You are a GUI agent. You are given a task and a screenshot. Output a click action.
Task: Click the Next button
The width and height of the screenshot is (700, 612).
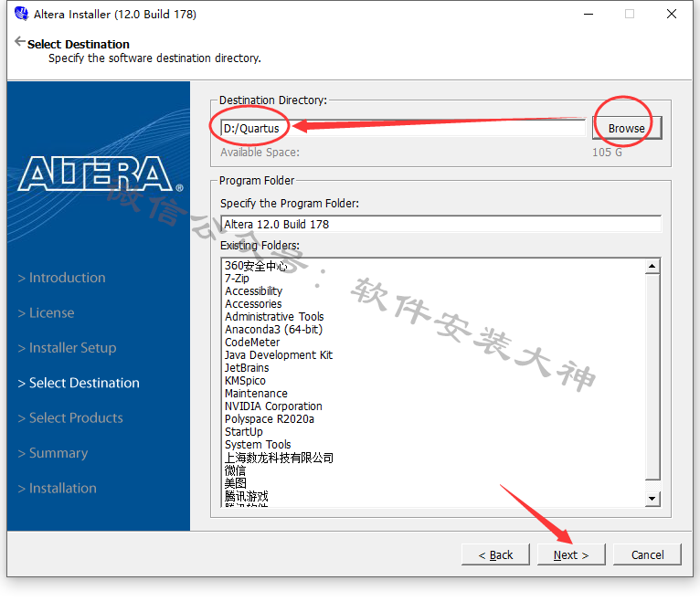[571, 554]
